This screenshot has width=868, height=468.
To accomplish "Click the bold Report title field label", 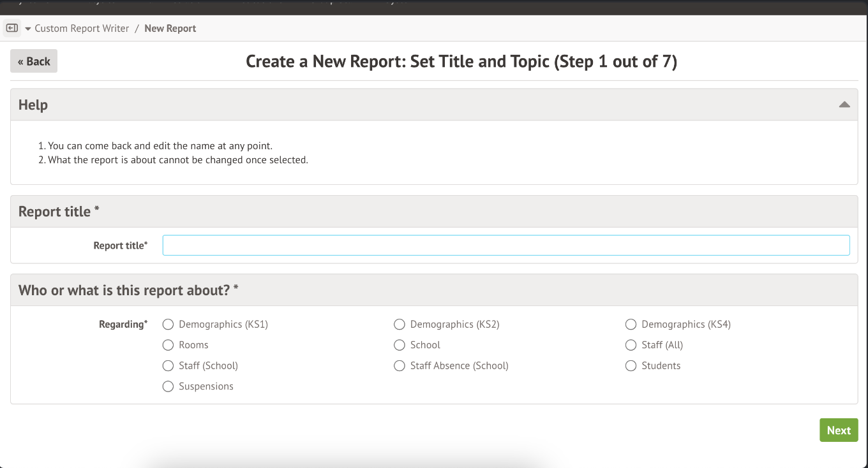I will pos(120,245).
